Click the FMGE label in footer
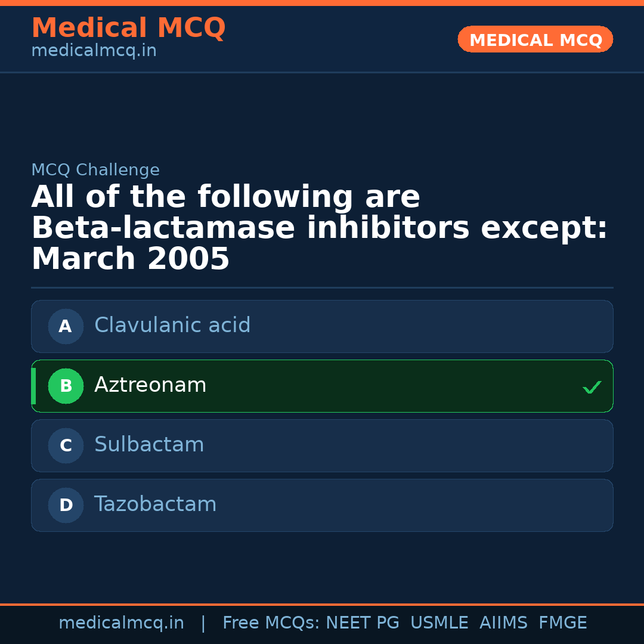 point(562,623)
